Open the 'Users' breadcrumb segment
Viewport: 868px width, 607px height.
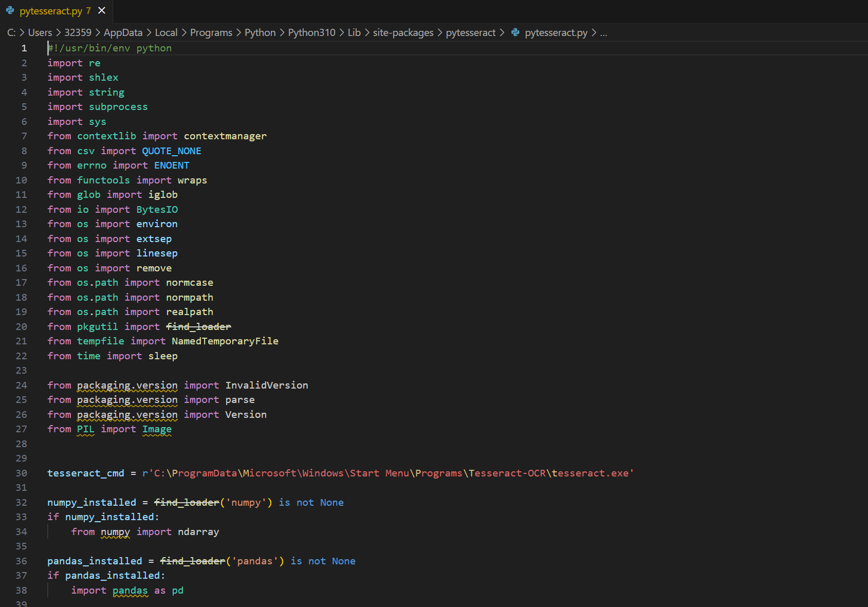tap(40, 32)
